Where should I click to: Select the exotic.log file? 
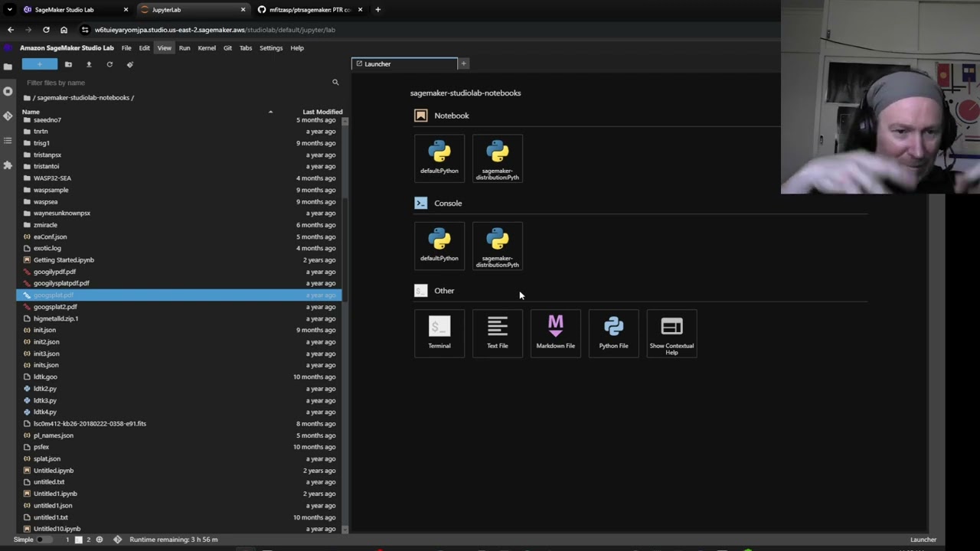point(179,248)
